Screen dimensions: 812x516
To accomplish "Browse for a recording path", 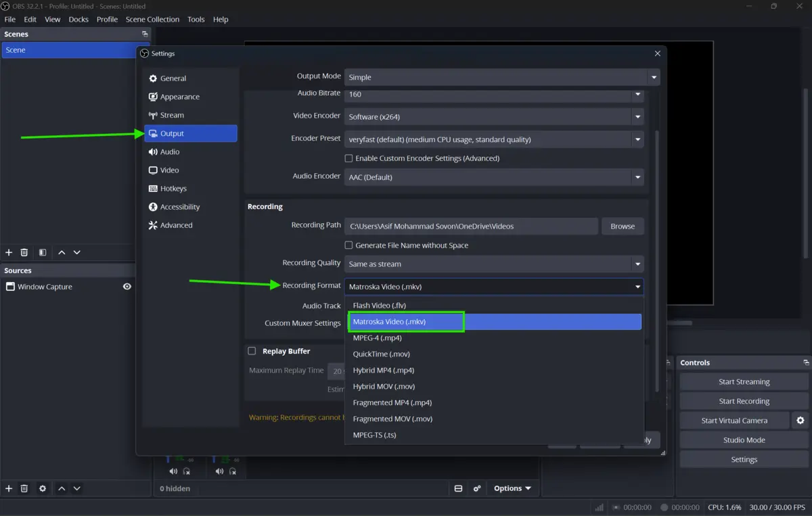I will point(623,227).
